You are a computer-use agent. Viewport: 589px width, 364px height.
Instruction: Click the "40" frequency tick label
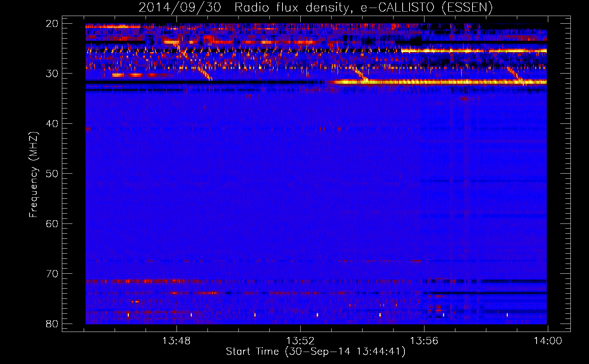click(52, 123)
